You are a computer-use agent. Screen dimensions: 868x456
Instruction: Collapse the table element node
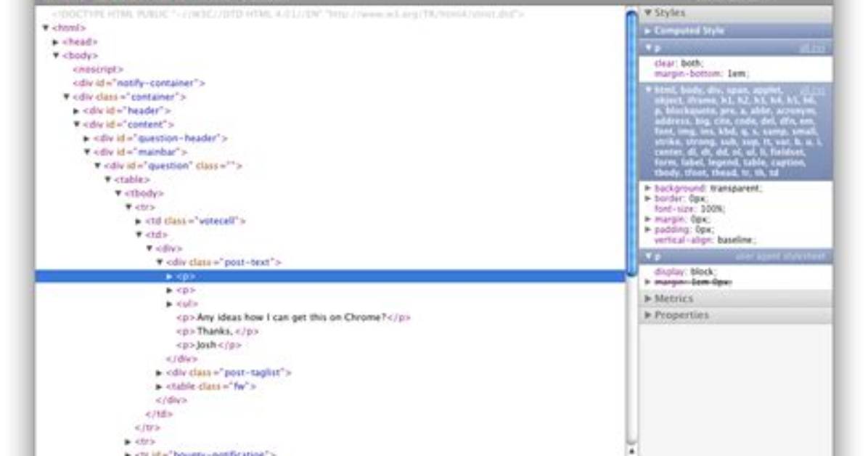(108, 179)
